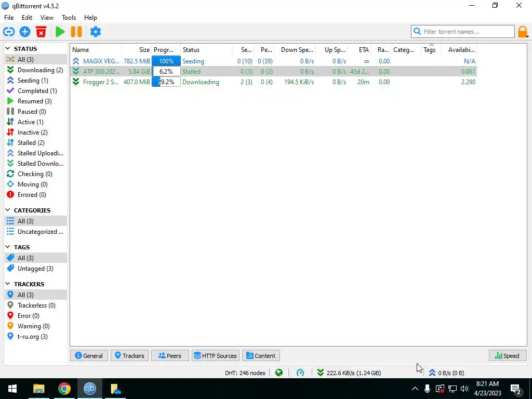Show the Speed graph tab
The width and height of the screenshot is (532, 399).
[x=507, y=355]
